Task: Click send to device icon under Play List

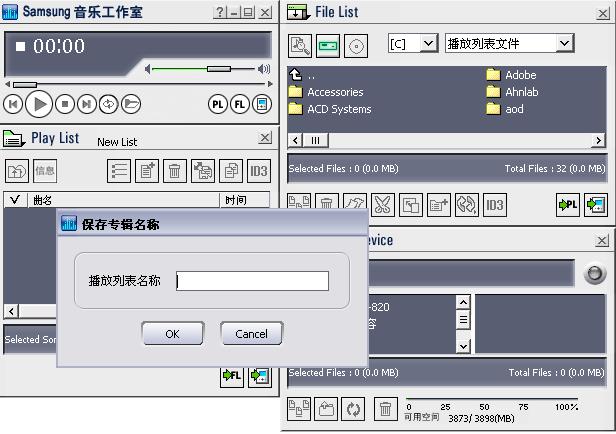Action: [x=260, y=376]
